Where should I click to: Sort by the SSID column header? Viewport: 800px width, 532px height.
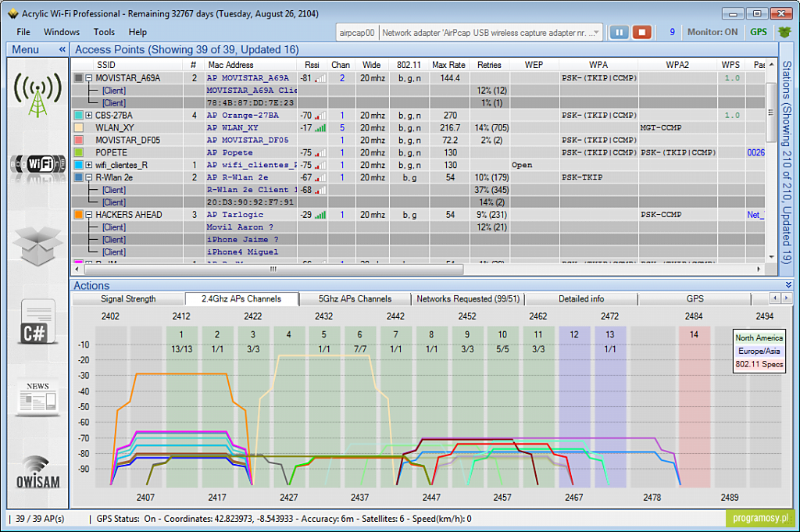tap(106, 65)
